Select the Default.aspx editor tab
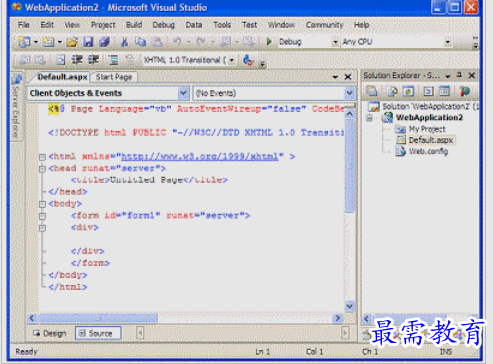Screen dimensions: 493x364 (x=62, y=77)
